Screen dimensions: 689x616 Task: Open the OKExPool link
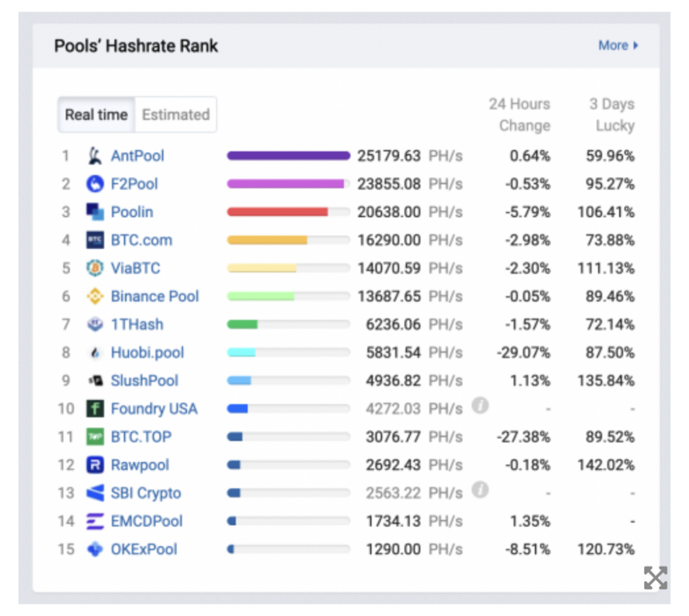[x=144, y=549]
